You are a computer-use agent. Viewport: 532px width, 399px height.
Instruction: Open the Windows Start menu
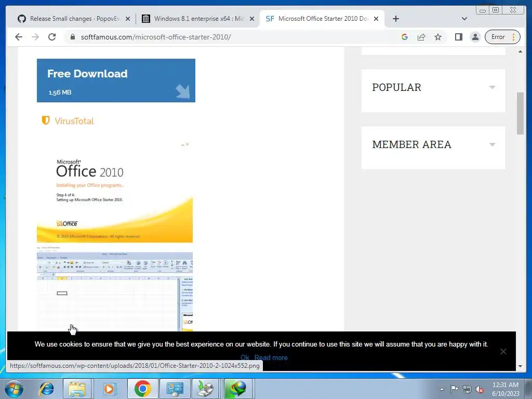tap(14, 389)
